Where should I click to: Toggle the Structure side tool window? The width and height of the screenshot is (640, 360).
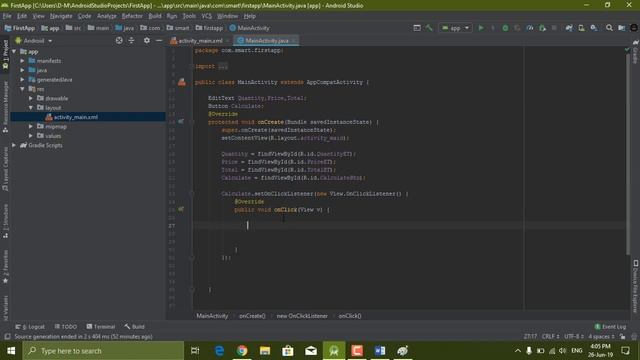point(5,221)
